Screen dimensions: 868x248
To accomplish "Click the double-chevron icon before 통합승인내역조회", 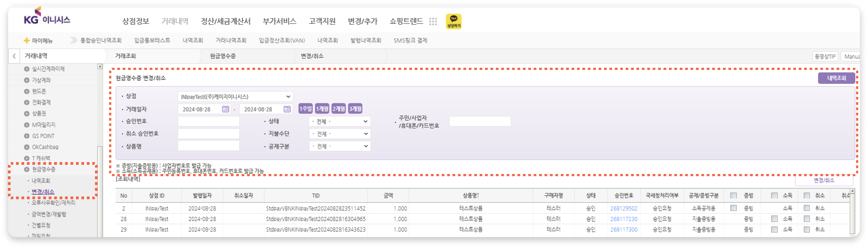I will pyautogui.click(x=74, y=40).
